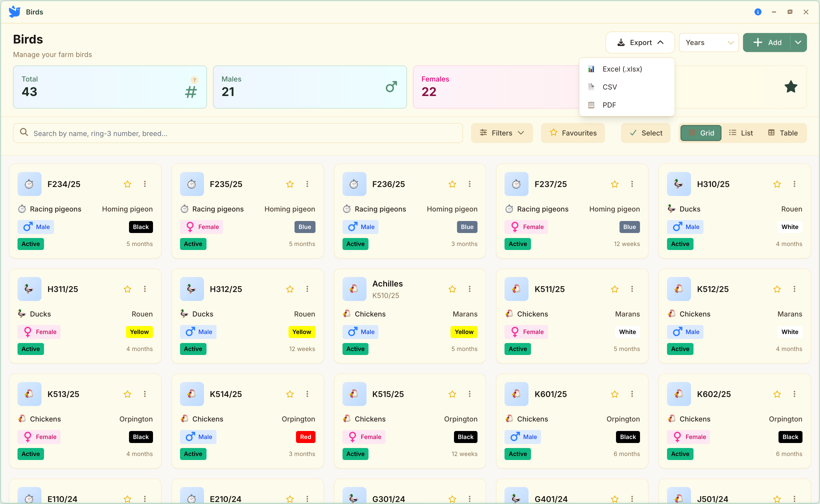Expand the Add button arrow
The image size is (820, 504).
(798, 43)
